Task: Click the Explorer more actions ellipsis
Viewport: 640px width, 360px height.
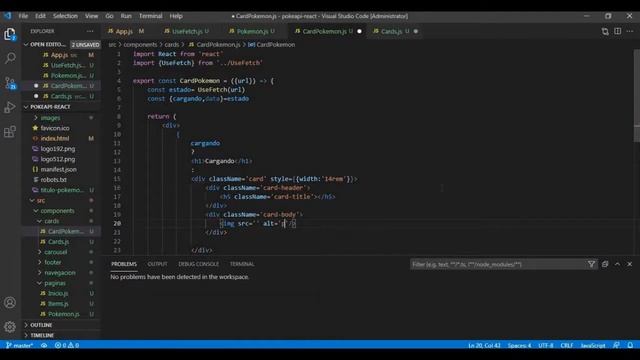Action: pos(90,31)
